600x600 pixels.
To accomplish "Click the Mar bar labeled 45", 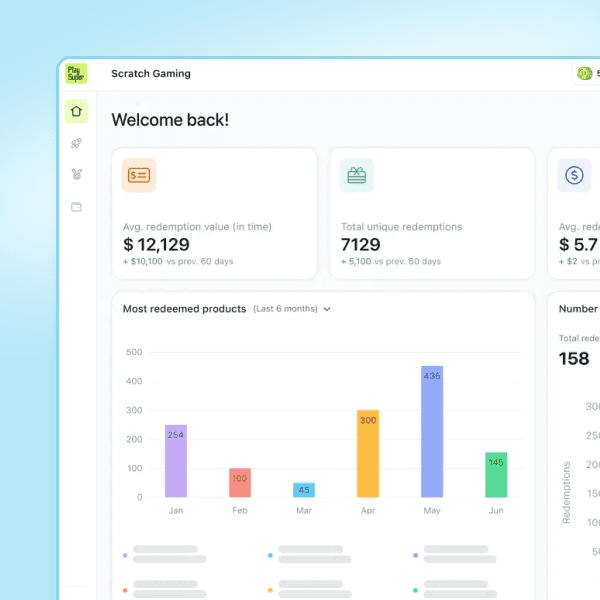I will 304,490.
